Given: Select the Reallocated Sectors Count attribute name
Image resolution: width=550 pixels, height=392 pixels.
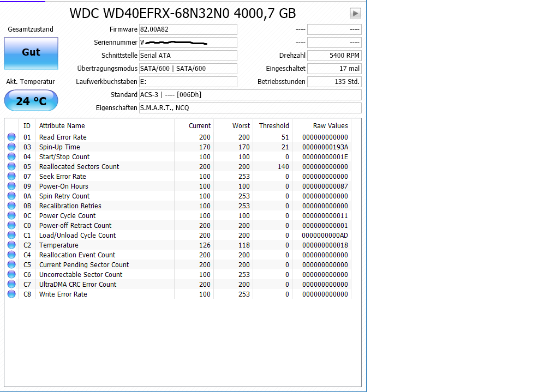Looking at the screenshot, I should click(79, 166).
